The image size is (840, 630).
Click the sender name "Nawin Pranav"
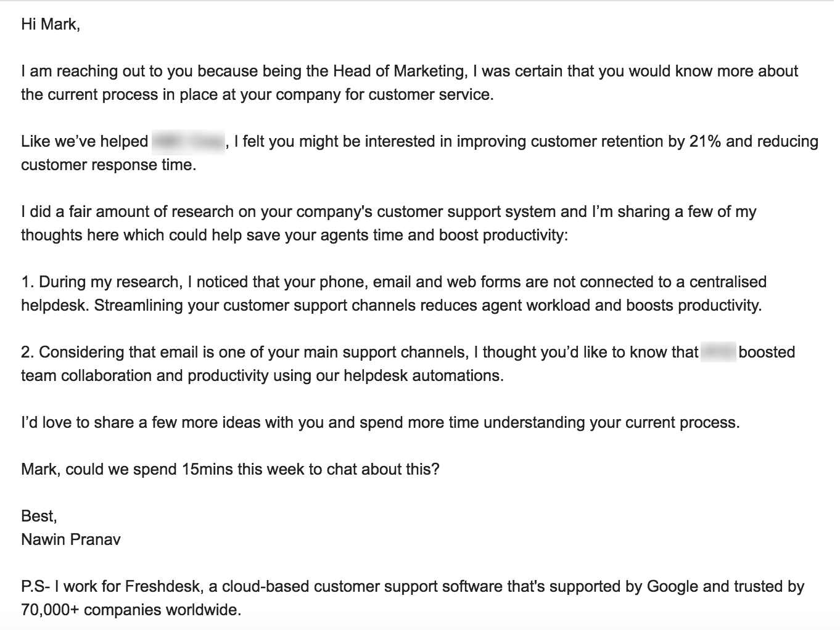tap(71, 540)
